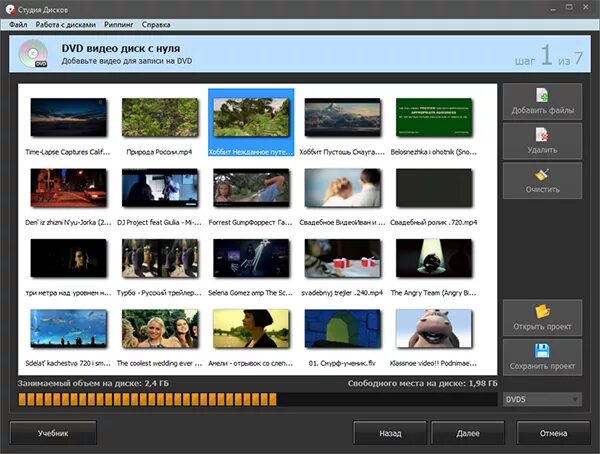
Task: Open project via Открыть проект button
Action: [542, 318]
